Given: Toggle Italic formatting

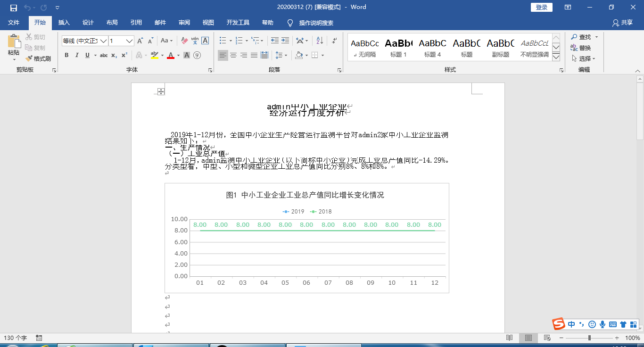Looking at the screenshot, I should tap(77, 55).
